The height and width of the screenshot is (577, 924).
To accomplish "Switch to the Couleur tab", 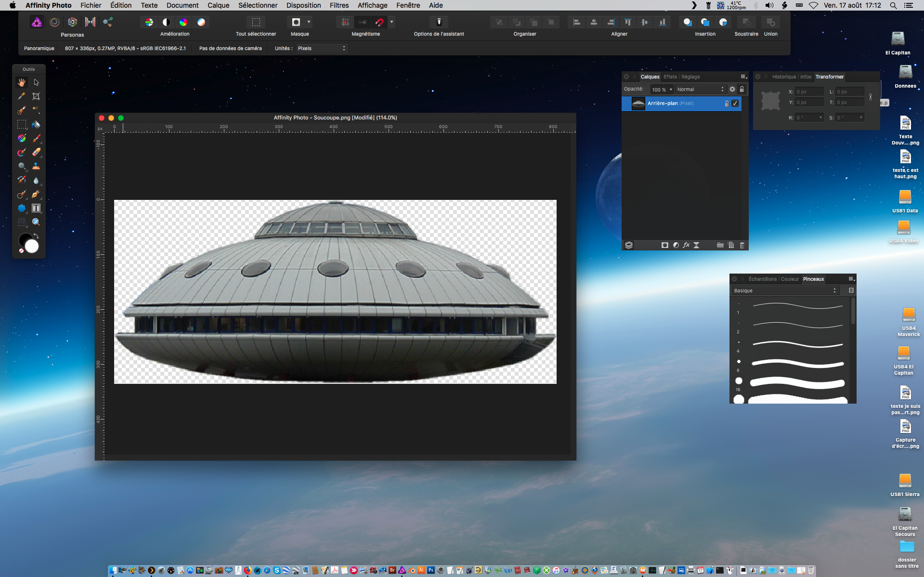I will click(790, 279).
